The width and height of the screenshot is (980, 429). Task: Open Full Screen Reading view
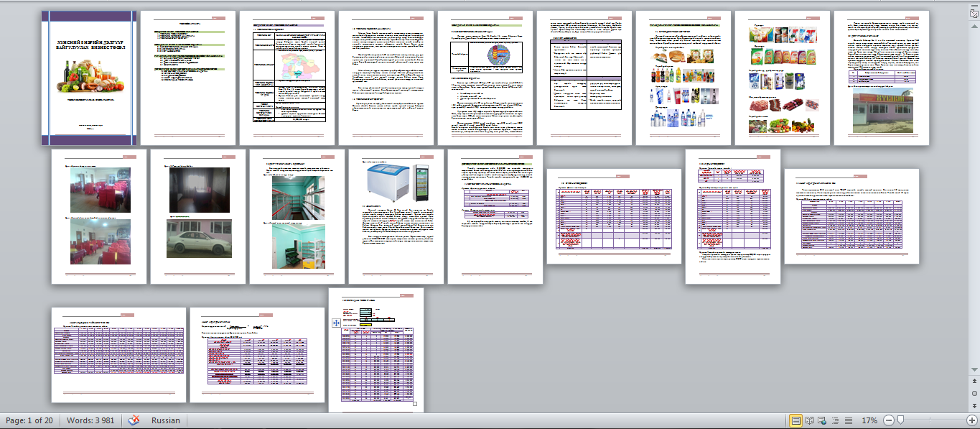[809, 420]
